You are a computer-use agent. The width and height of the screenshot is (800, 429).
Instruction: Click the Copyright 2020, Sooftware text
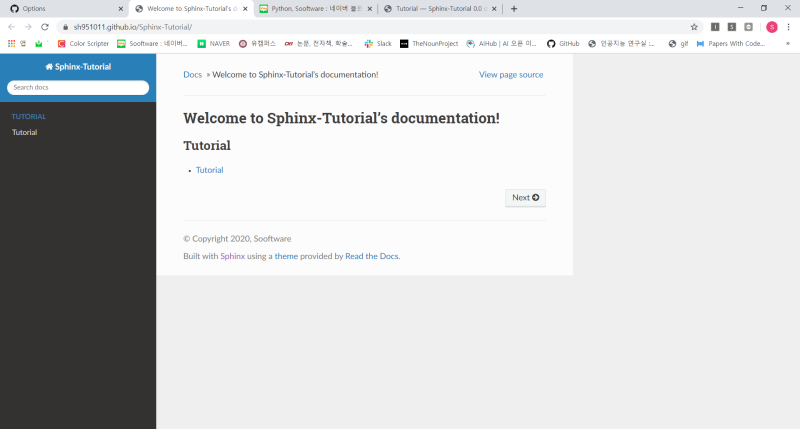pyautogui.click(x=237, y=239)
